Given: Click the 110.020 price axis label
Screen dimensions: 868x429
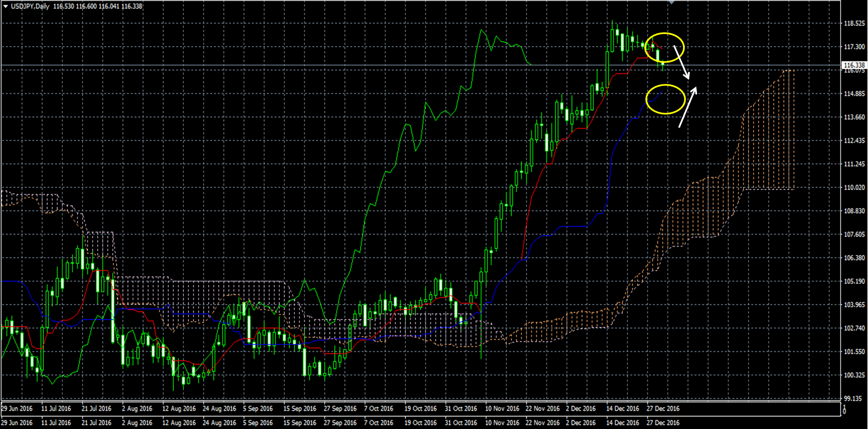Looking at the screenshot, I should 855,187.
